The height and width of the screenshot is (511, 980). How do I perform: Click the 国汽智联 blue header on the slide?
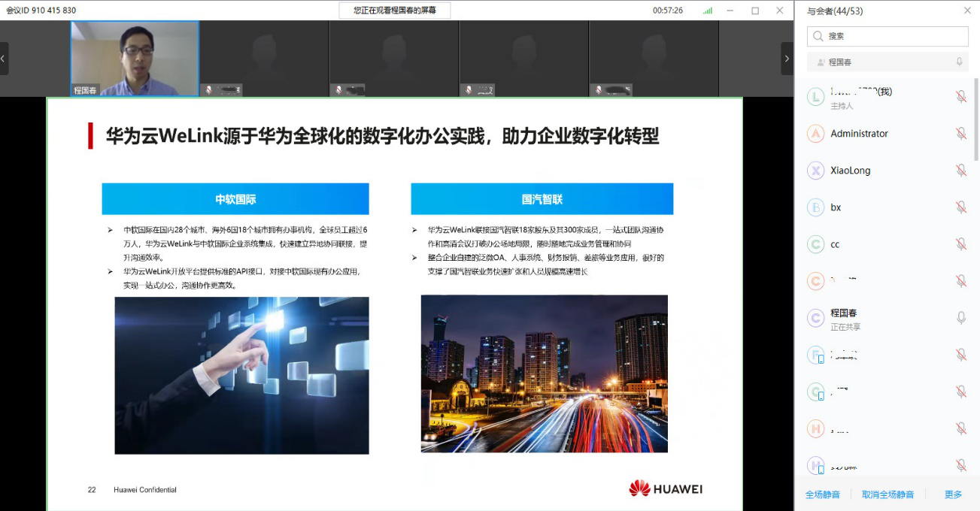(542, 199)
